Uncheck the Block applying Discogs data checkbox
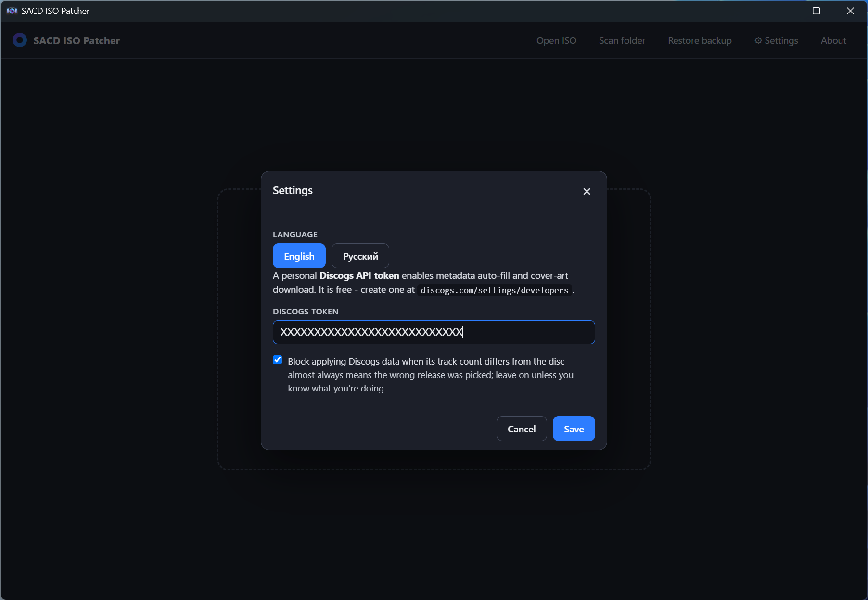This screenshot has height=600, width=868. (x=278, y=360)
